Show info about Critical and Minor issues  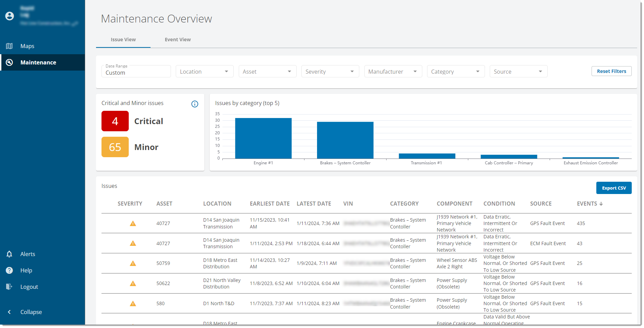pyautogui.click(x=195, y=104)
